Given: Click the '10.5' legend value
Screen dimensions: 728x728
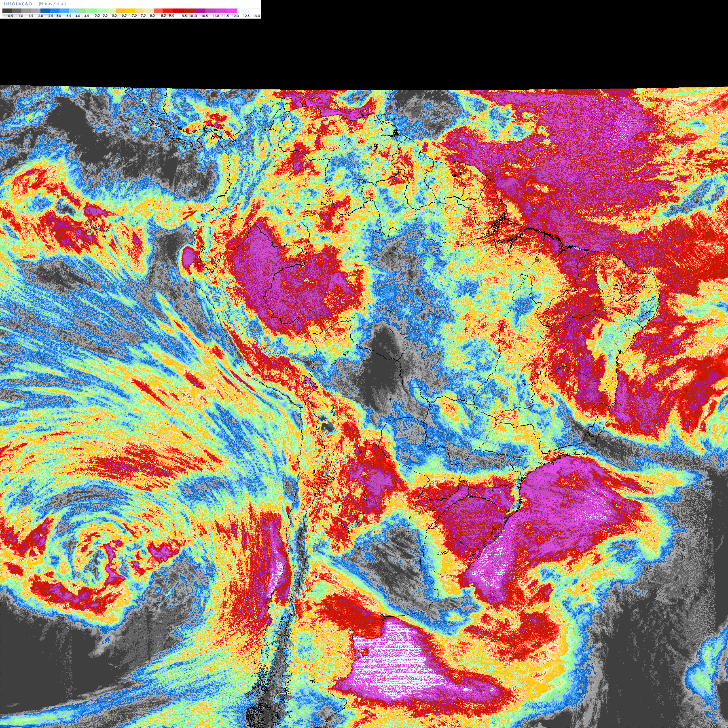Looking at the screenshot, I should pyautogui.click(x=205, y=16).
